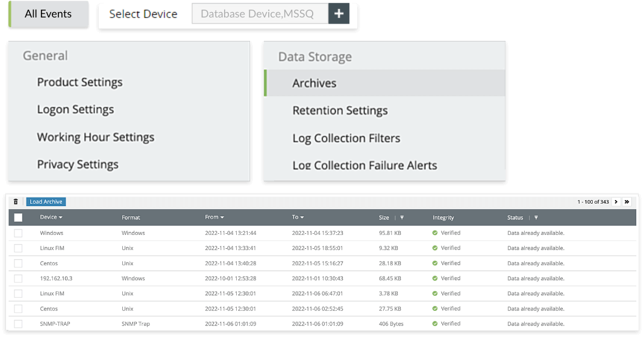Click the Status column header label
Screen dimensions: 644x338
coord(515,218)
